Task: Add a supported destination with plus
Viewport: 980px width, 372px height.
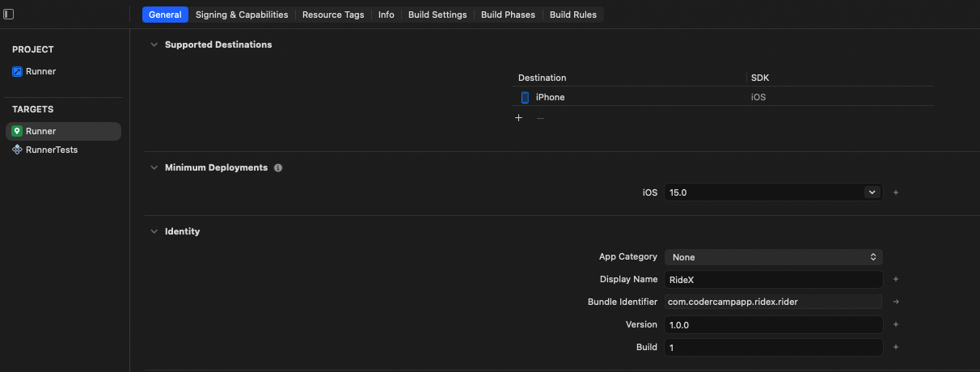Action: click(519, 117)
